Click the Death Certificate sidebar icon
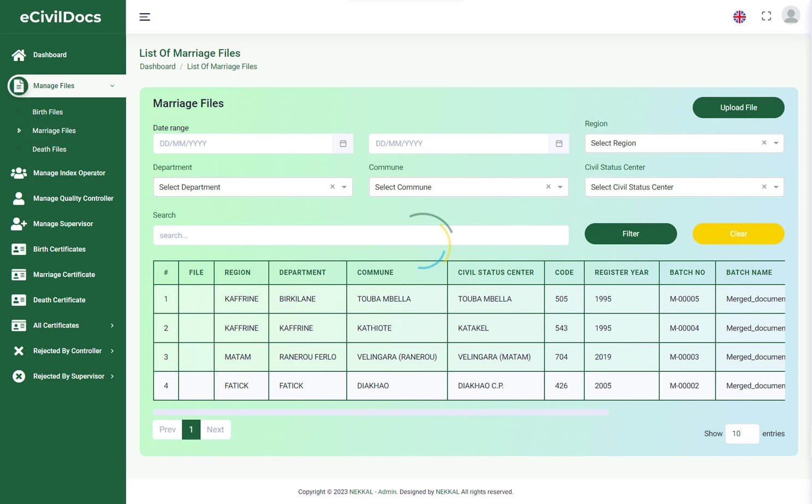Screen dimensions: 812x504 [x=18, y=300]
